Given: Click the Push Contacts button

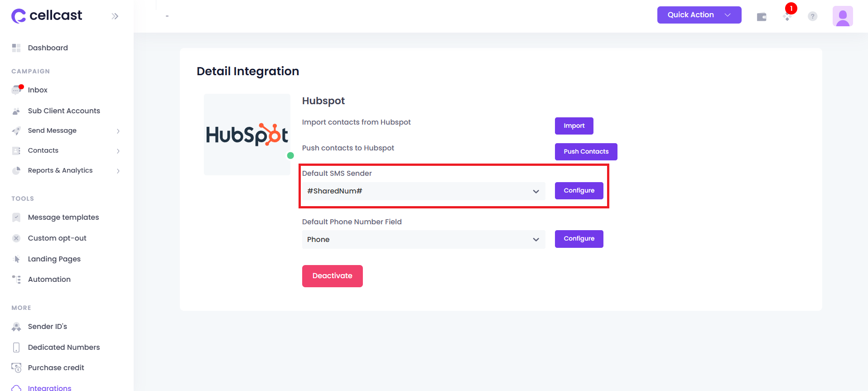Looking at the screenshot, I should click(x=586, y=152).
